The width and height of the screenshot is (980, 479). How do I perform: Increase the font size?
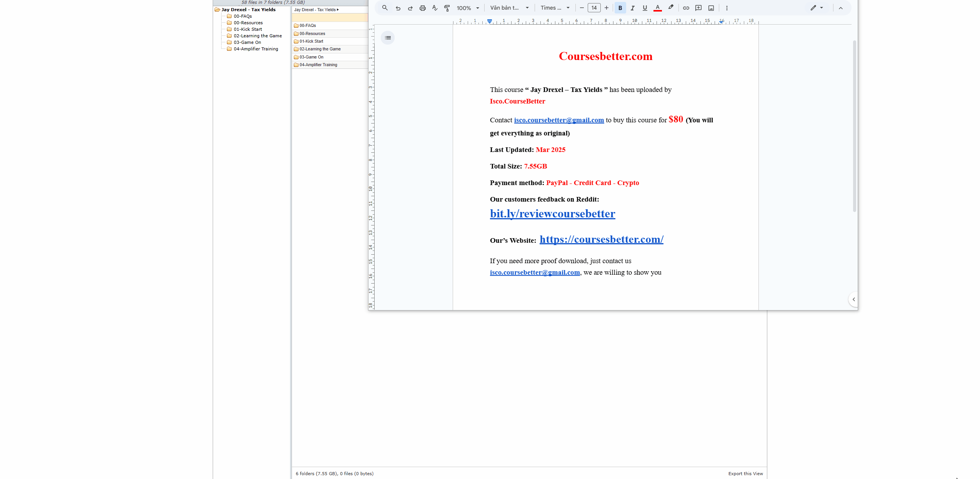click(607, 8)
